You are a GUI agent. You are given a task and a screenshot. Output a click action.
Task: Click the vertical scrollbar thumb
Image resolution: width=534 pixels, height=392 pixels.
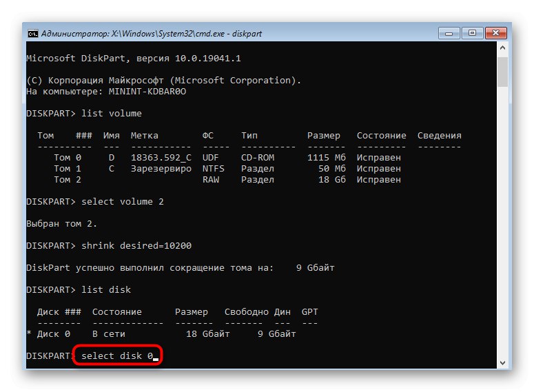(503, 72)
